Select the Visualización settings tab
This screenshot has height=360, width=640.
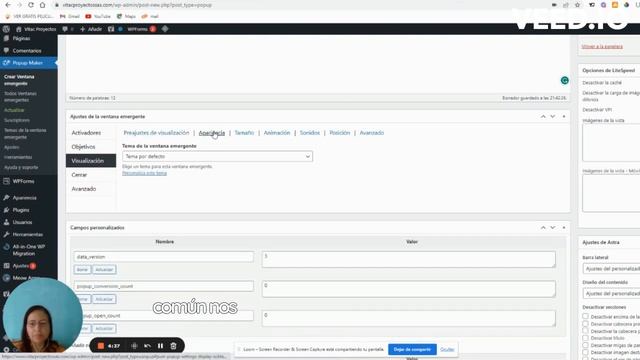(x=91, y=161)
